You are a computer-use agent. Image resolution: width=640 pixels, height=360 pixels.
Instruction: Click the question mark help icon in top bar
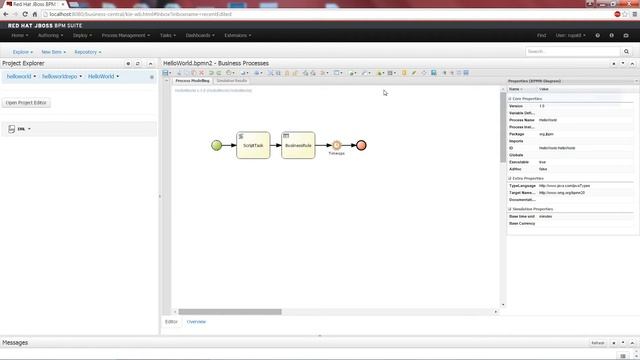(x=598, y=36)
